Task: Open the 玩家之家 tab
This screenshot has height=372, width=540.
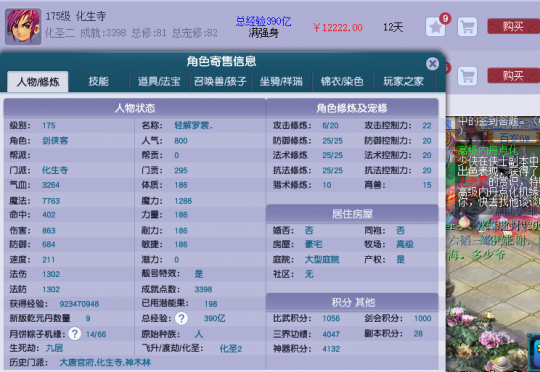Action: [404, 82]
